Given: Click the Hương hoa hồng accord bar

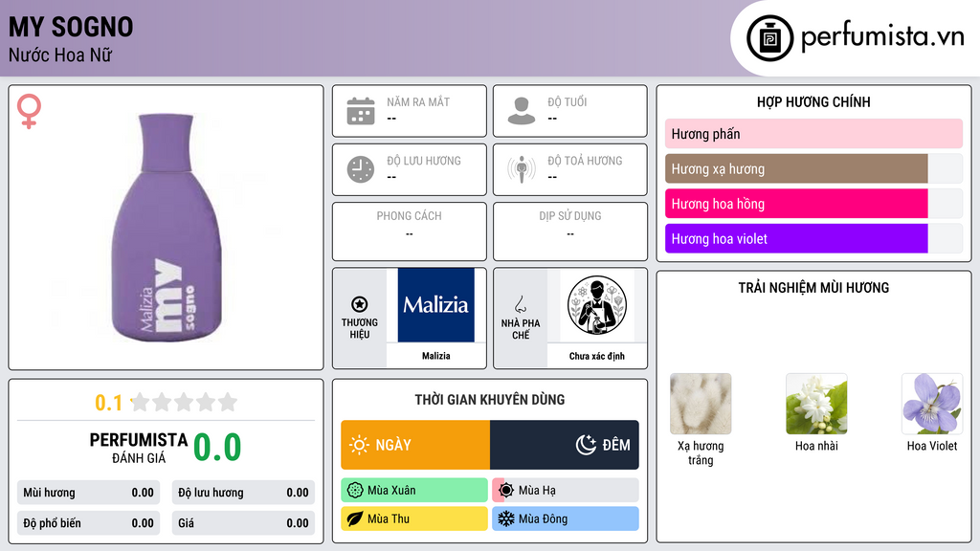Looking at the screenshot, I should coord(813,204).
